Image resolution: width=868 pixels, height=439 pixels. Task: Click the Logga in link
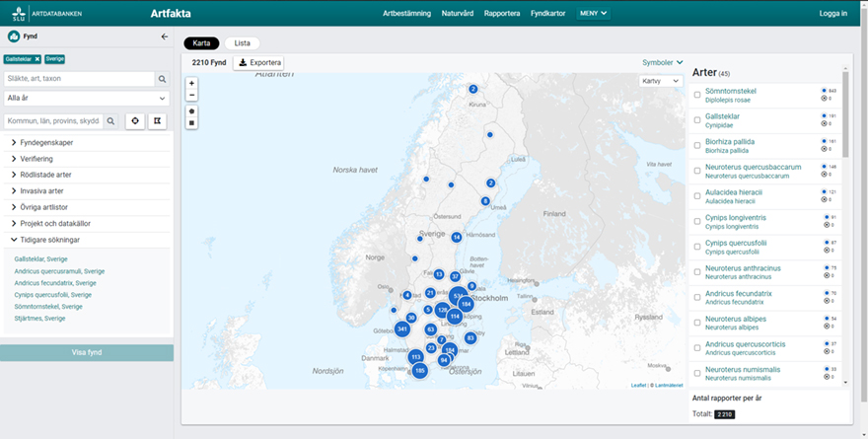point(833,13)
